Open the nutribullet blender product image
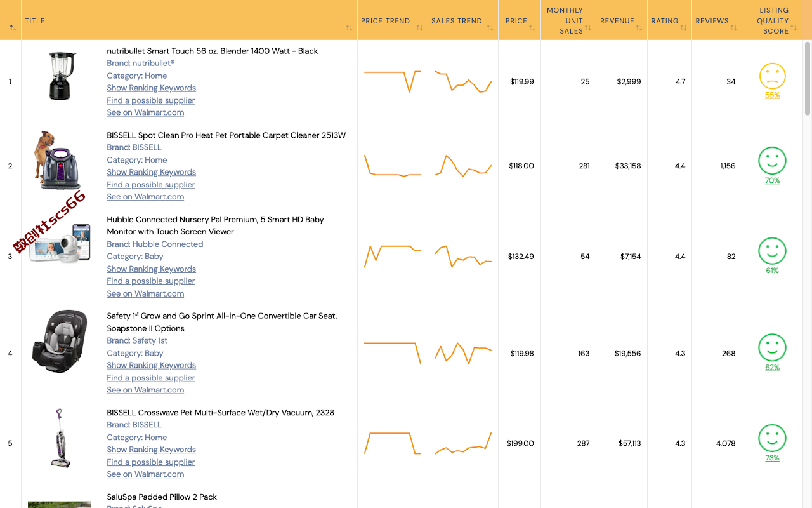The height and width of the screenshot is (508, 812). pyautogui.click(x=62, y=76)
